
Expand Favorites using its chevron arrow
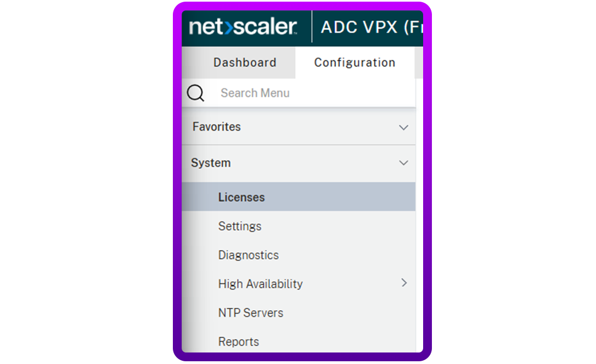click(x=403, y=127)
